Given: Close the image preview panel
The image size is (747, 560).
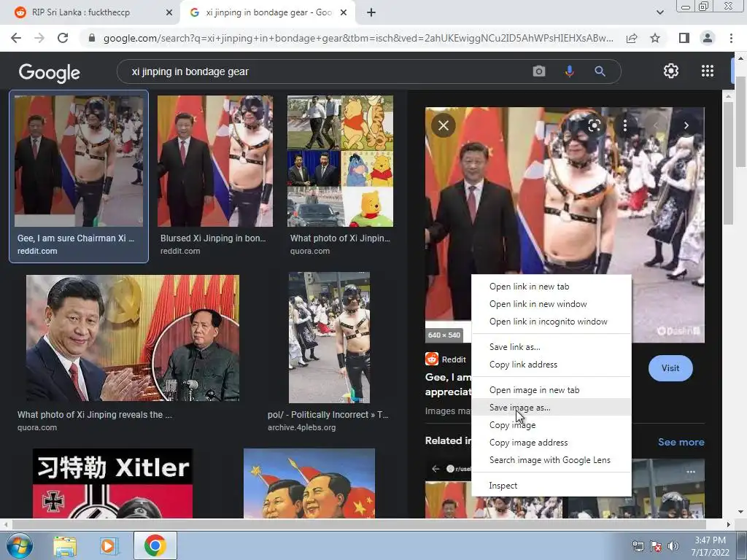Looking at the screenshot, I should (443, 125).
